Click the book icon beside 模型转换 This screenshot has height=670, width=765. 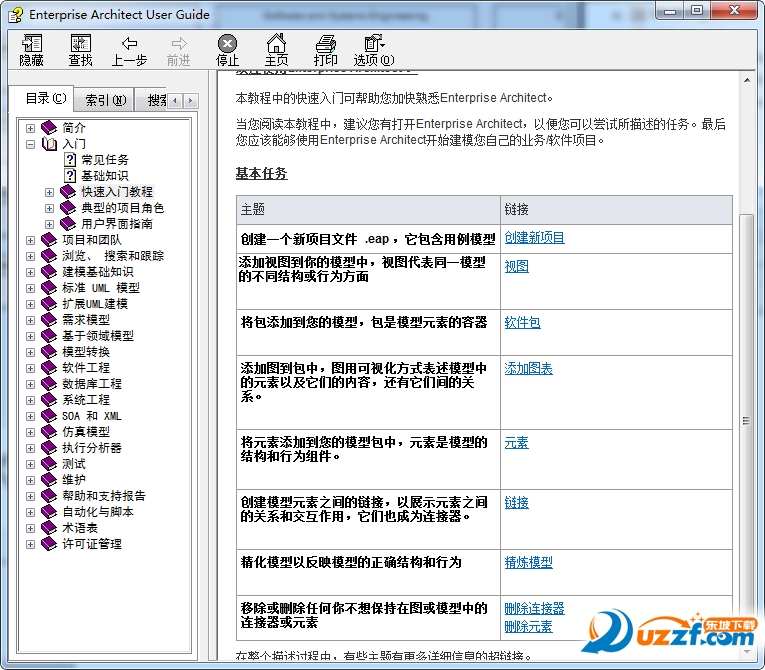click(x=49, y=352)
